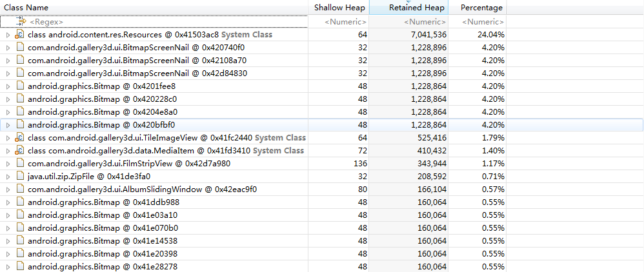
Task: Sort by Class Name column header
Action: click(x=154, y=7)
